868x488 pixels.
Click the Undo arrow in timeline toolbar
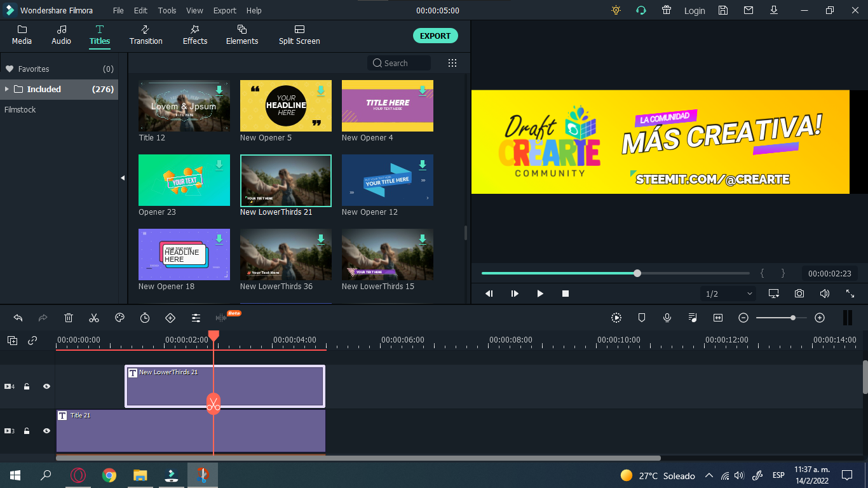point(18,318)
